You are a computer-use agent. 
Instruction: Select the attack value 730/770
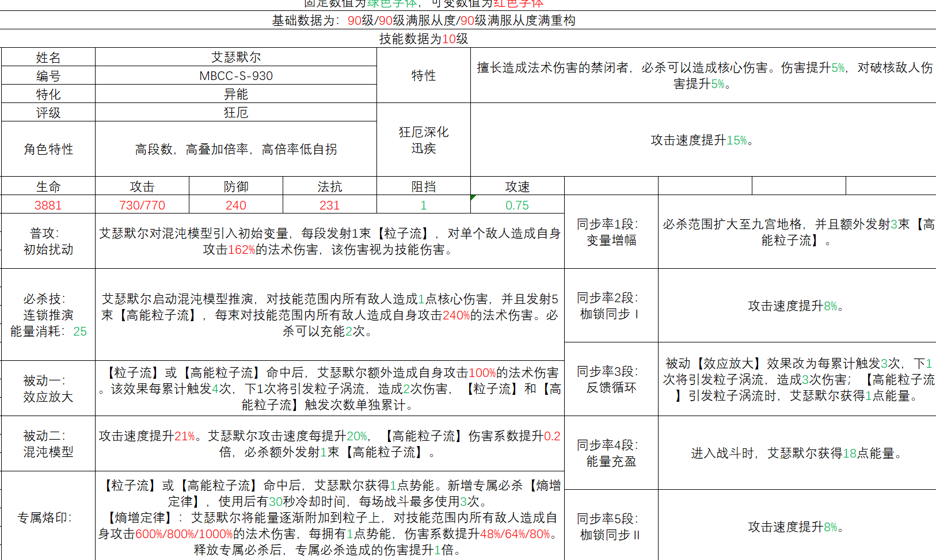[x=142, y=205]
